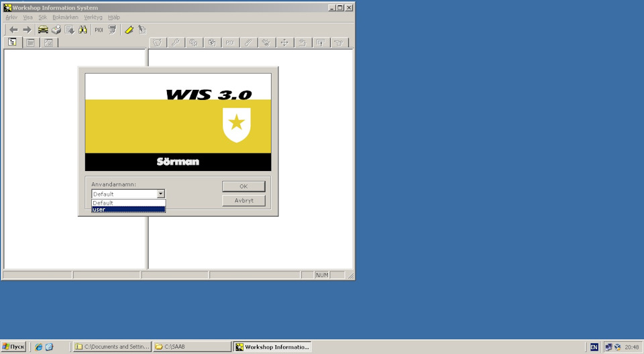Image resolution: width=644 pixels, height=354 pixels.
Task: Open the Hjälp menu
Action: pyautogui.click(x=114, y=17)
